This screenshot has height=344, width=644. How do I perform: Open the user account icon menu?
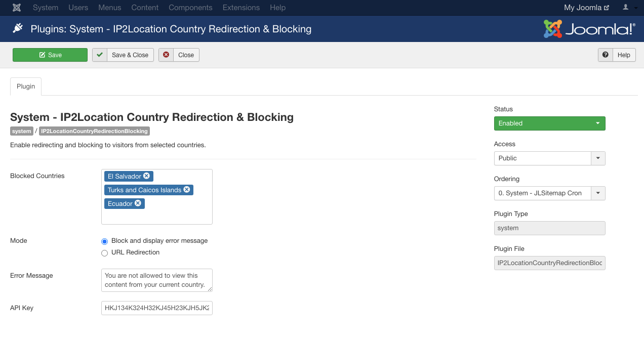pyautogui.click(x=629, y=8)
